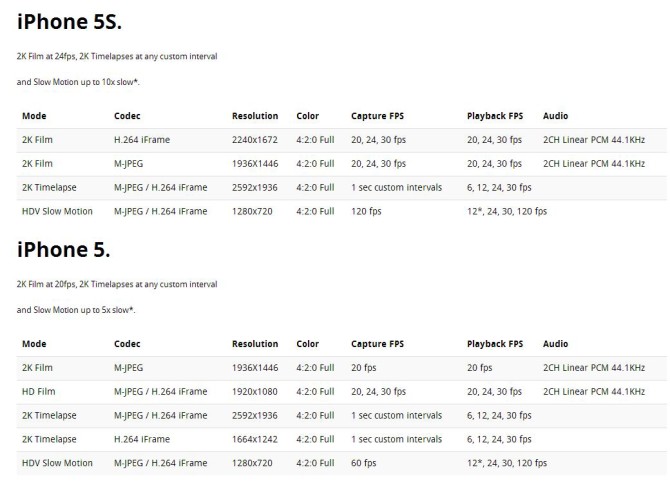Click the "iPhone 5." heading

64,249
